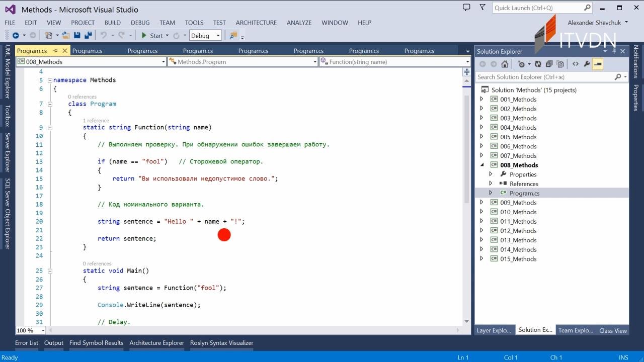The height and width of the screenshot is (362, 644).
Task: Open the Function(string name) member dropdown
Action: [x=468, y=62]
